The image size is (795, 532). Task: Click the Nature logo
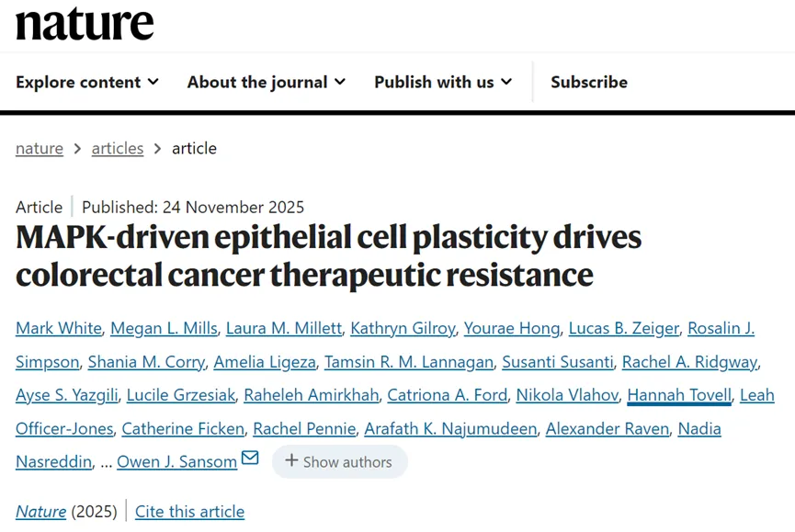(x=85, y=25)
